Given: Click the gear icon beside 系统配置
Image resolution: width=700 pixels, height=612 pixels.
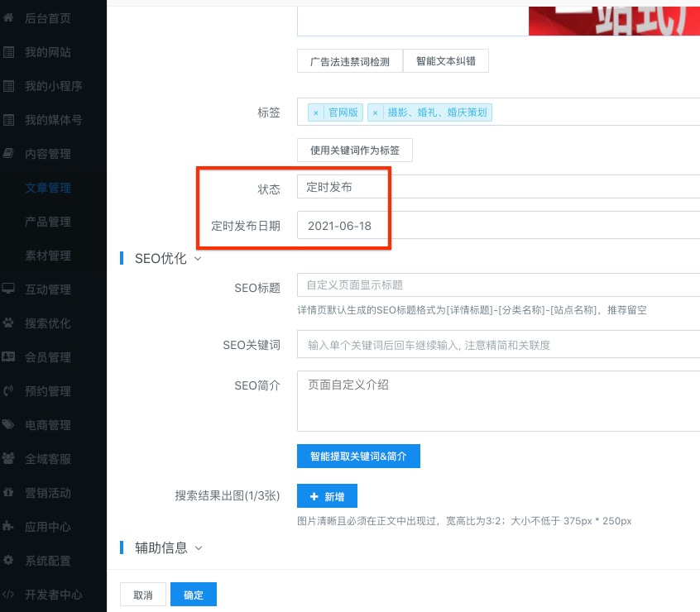Looking at the screenshot, I should 9,561.
